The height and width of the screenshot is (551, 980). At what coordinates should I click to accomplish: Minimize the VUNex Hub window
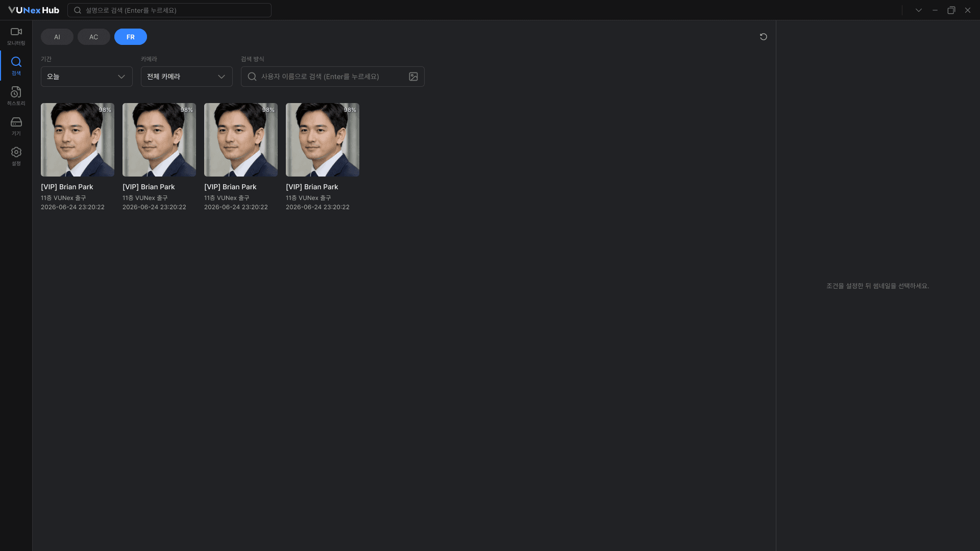coord(935,10)
